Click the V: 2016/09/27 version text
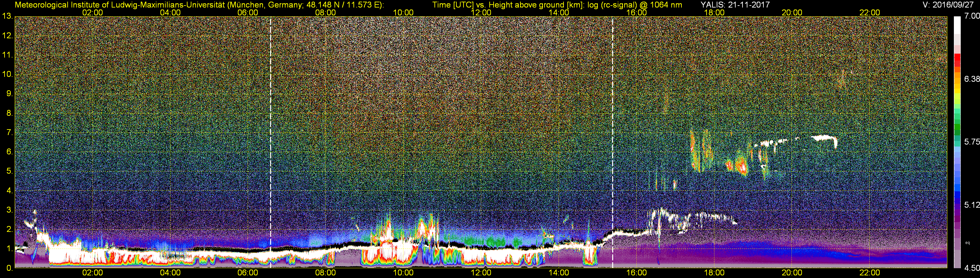The image size is (980, 278). click(x=950, y=5)
